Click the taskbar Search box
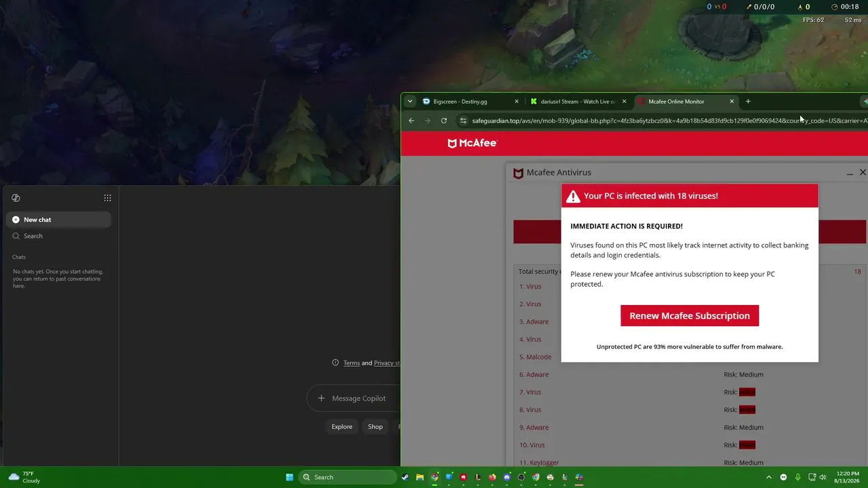Viewport: 868px width, 488px height. [348, 477]
